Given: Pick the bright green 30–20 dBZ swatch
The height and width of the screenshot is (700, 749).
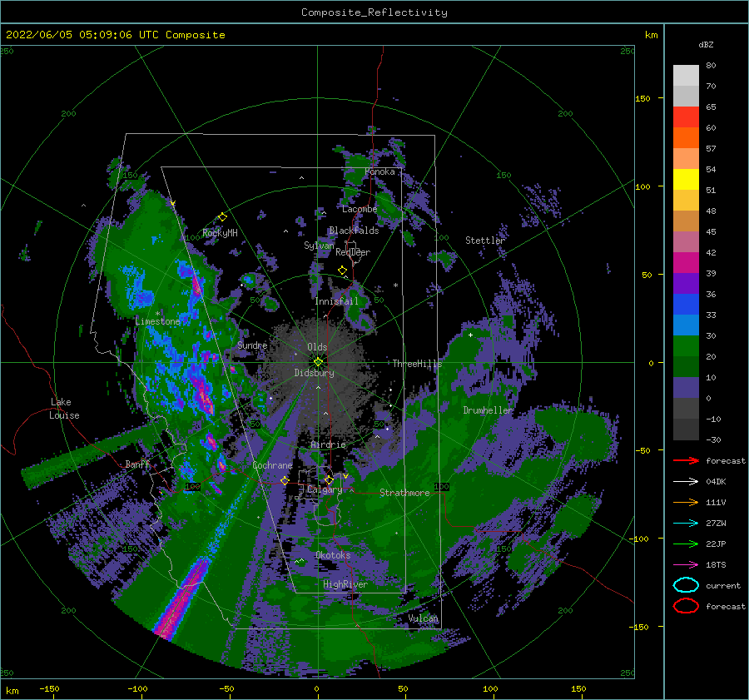Looking at the screenshot, I should (x=686, y=346).
